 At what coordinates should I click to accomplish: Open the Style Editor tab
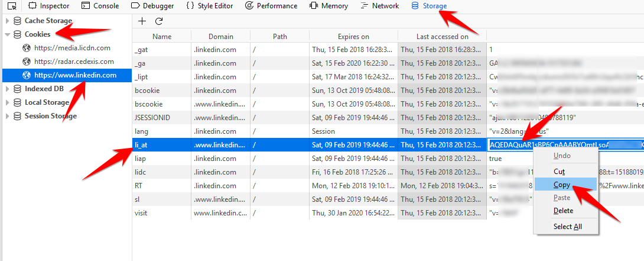pos(210,6)
